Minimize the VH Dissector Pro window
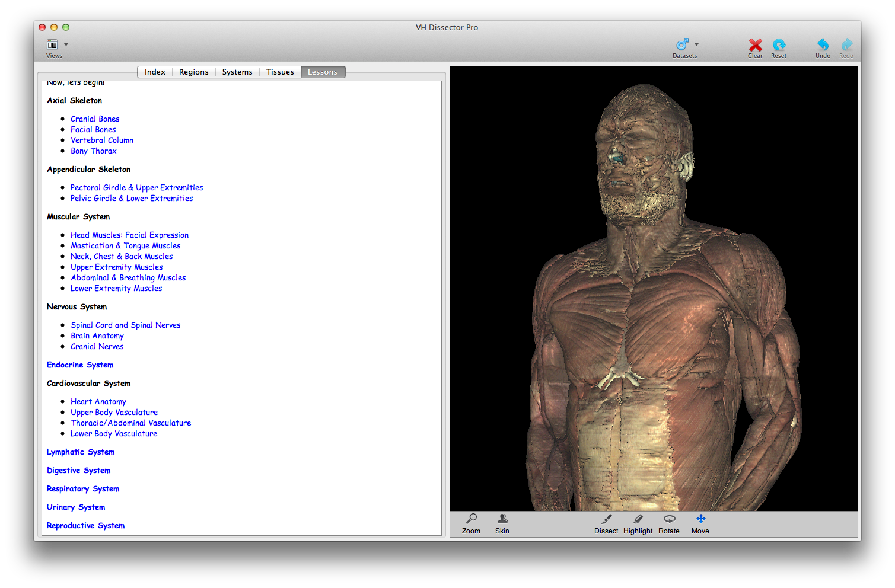The image size is (895, 588). 54,27
